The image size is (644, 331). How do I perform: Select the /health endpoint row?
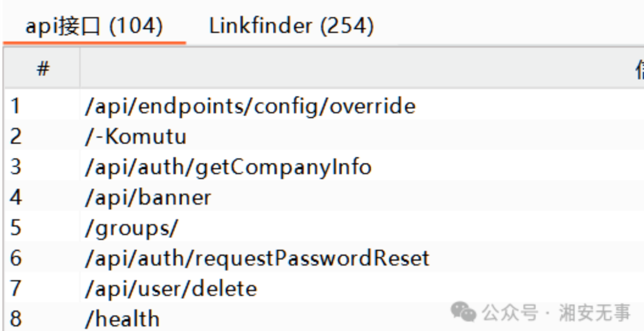pyautogui.click(x=122, y=319)
